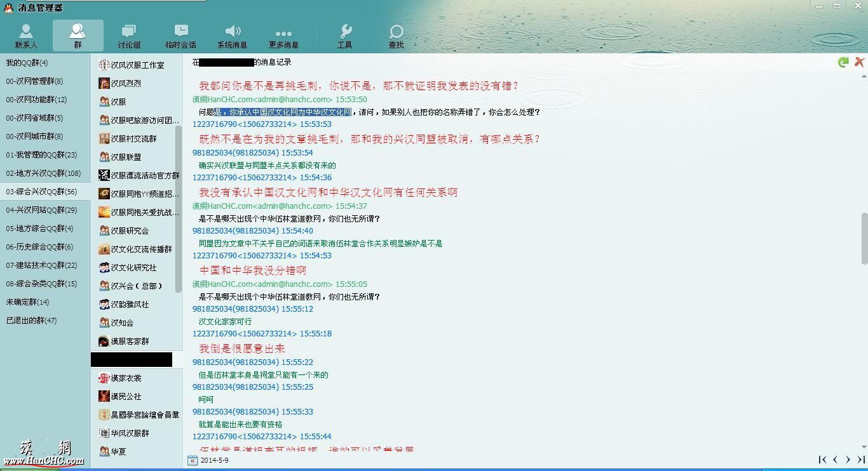Open 汉服研究会 group in the list
Screen dimensions: 868x471
[x=130, y=230]
